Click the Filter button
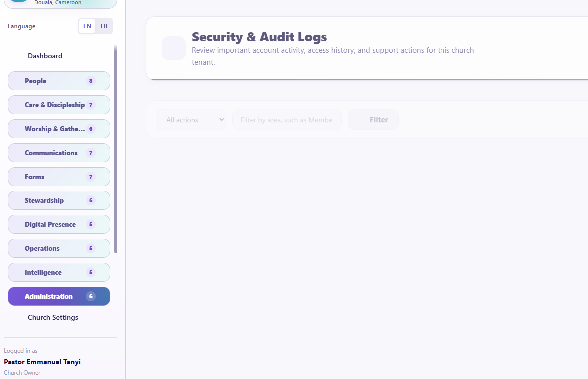The width and height of the screenshot is (588, 379). point(373,120)
